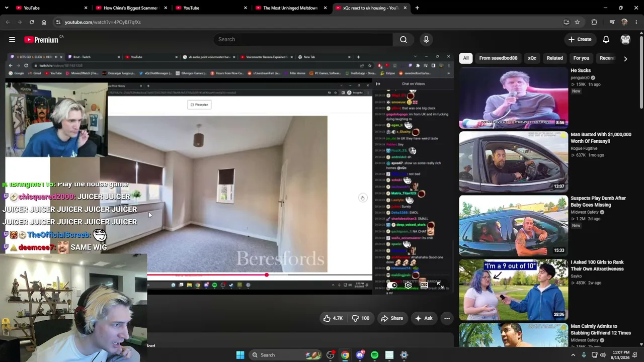Open the media controls icon

click(612, 22)
